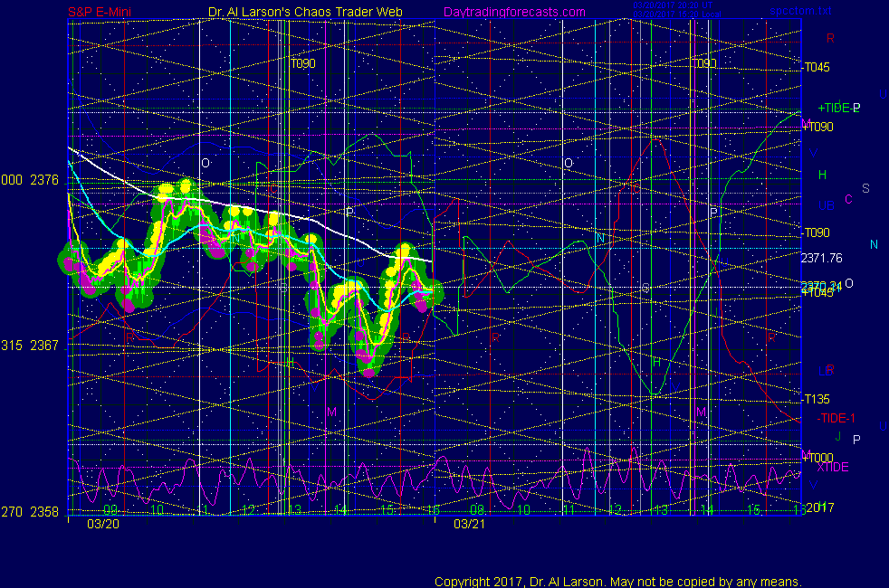Select the cyan N legend letter outside the chart
Image resolution: width=889 pixels, height=588 pixels.
pyautogui.click(x=874, y=245)
